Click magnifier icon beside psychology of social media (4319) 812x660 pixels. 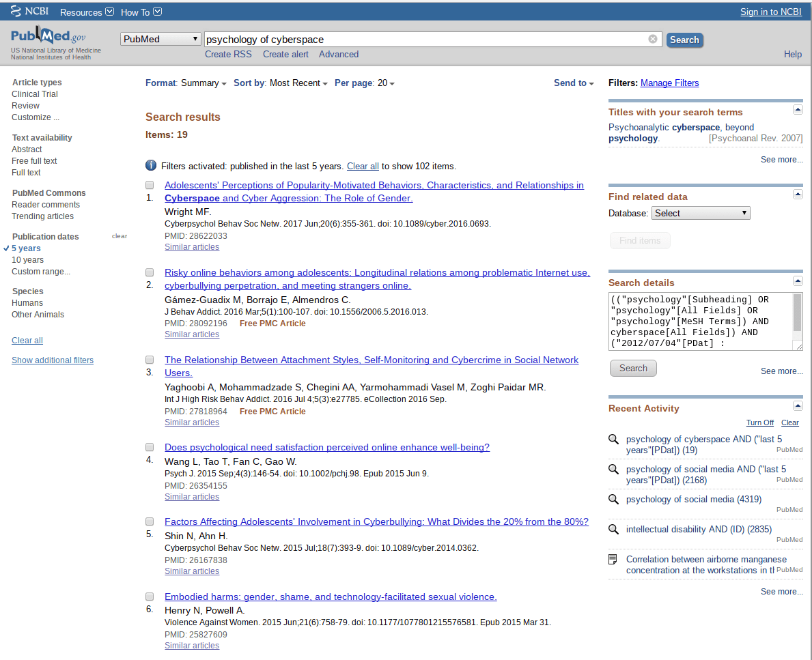click(x=613, y=499)
